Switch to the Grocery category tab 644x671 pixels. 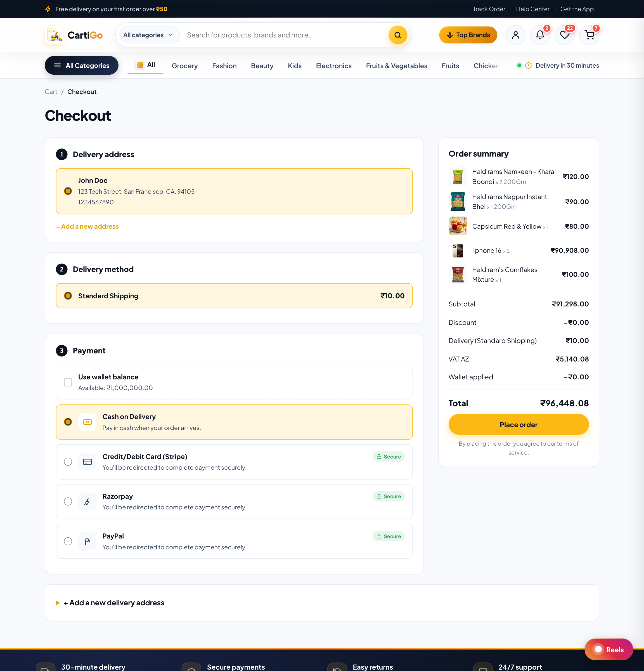(185, 66)
